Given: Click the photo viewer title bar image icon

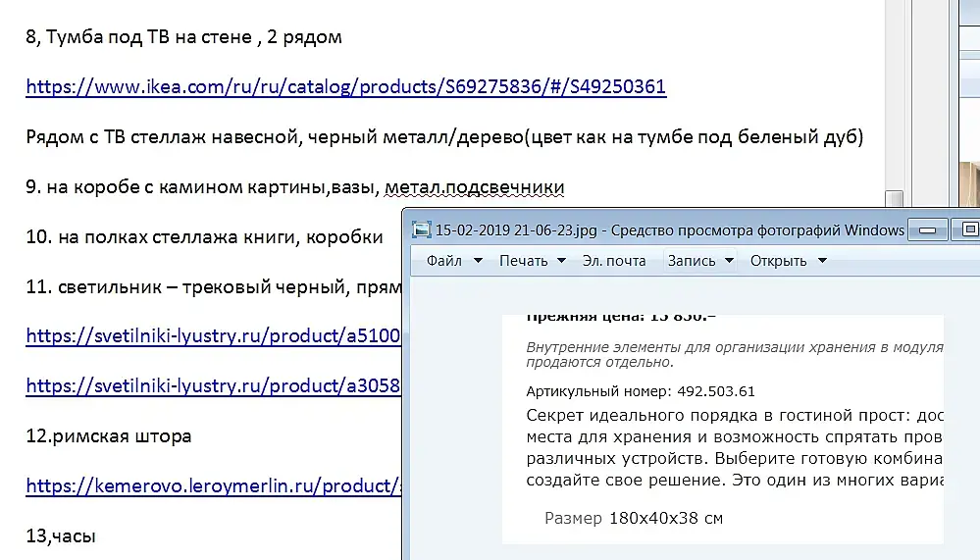Looking at the screenshot, I should tap(421, 230).
